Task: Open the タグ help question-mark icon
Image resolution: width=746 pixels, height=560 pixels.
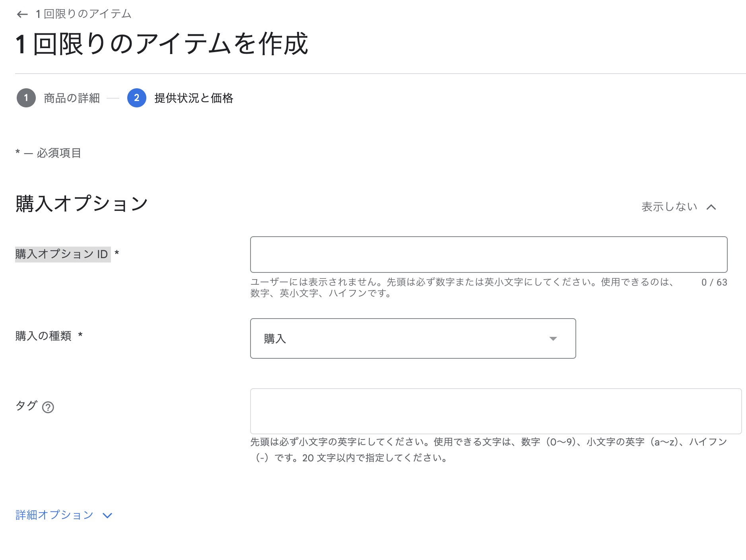Action: [x=48, y=407]
